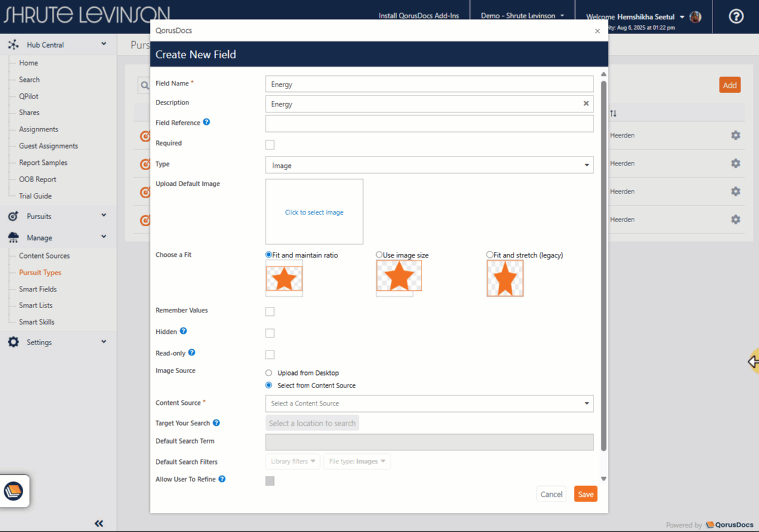This screenshot has height=532, width=759.
Task: Clear the Description field with X icon
Action: [586, 104]
